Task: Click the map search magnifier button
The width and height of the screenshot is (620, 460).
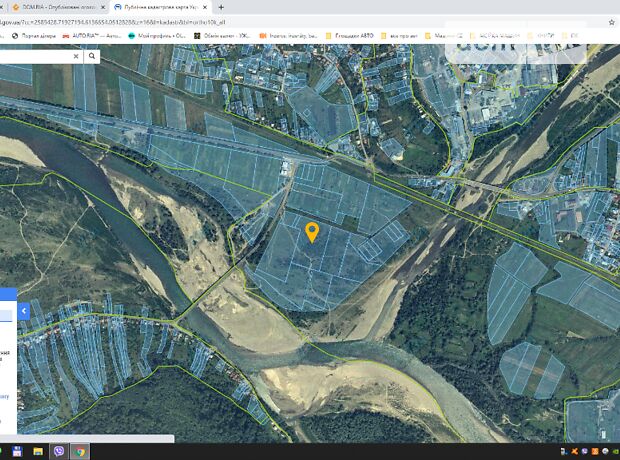Action: point(92,56)
